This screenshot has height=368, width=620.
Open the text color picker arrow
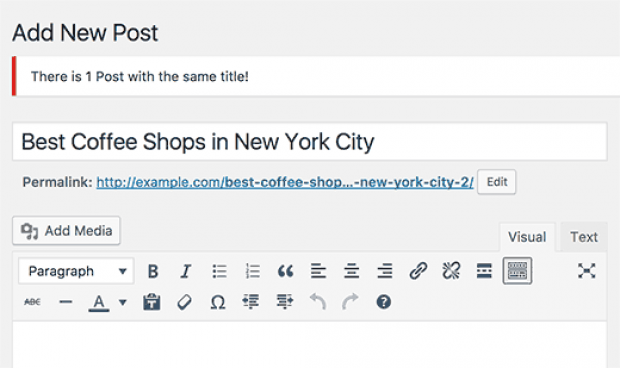point(123,303)
